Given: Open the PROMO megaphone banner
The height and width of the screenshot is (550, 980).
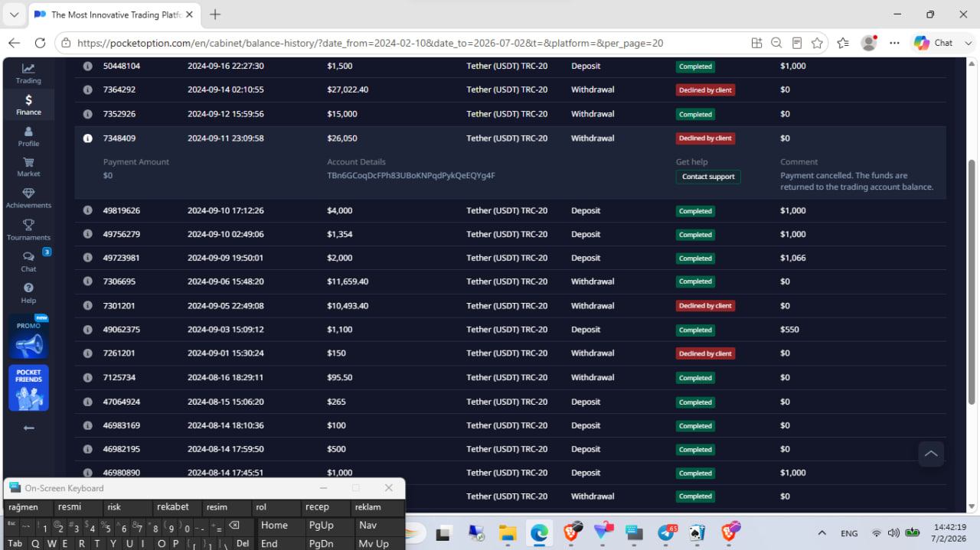Looking at the screenshot, I should [28, 337].
